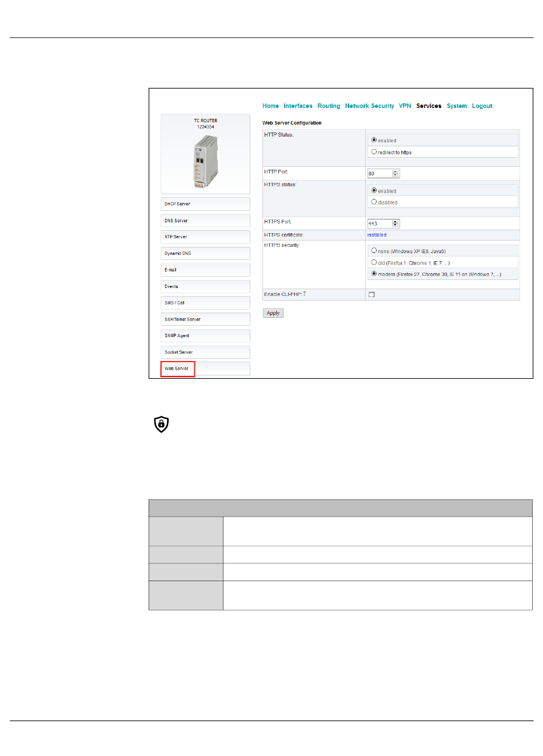543x756 pixels.
Task: Click the Logout link
Action: click(x=482, y=106)
